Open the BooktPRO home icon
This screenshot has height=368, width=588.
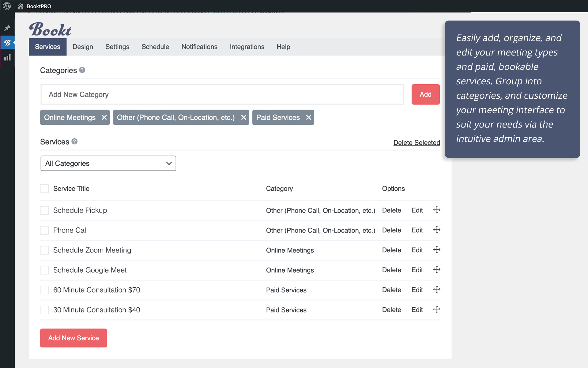[x=21, y=6]
